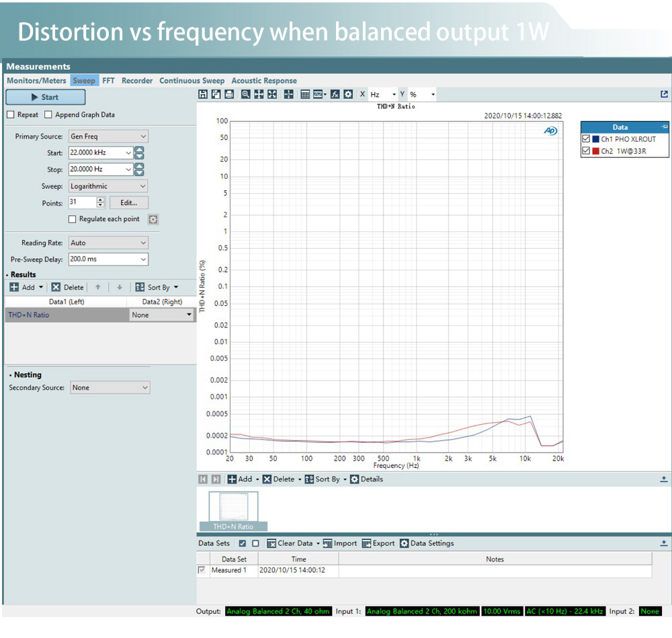
Task: Switch to the FFT tab
Action: point(108,81)
